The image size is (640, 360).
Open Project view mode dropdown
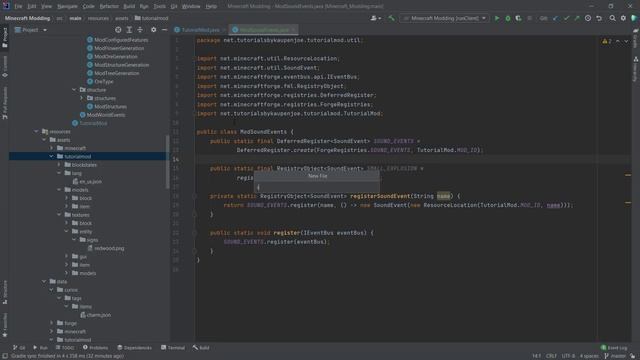(x=31, y=30)
